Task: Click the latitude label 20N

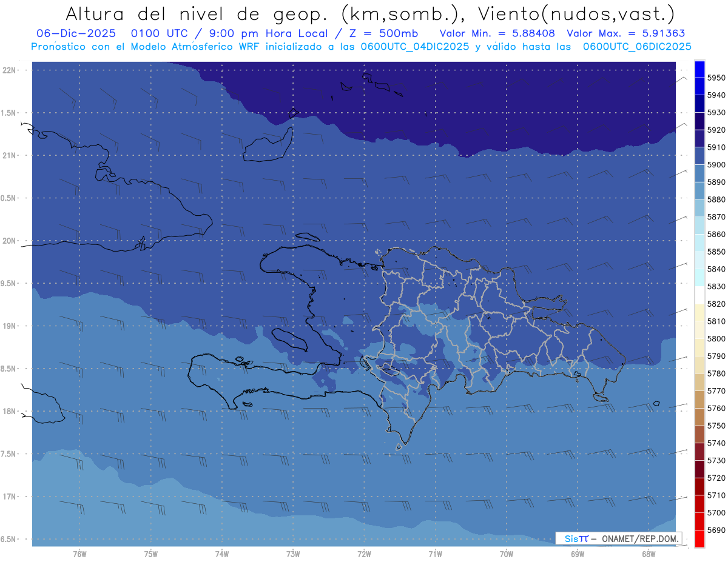Action: click(10, 241)
